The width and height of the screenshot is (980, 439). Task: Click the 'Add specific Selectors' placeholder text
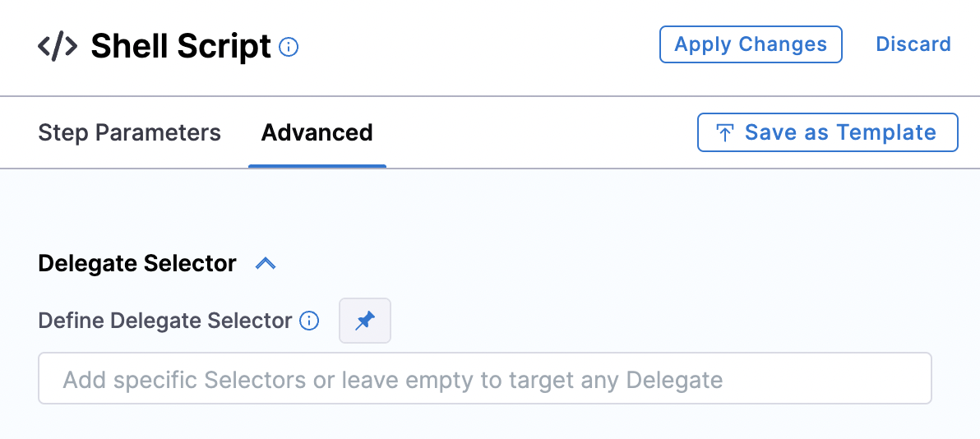[x=393, y=381]
